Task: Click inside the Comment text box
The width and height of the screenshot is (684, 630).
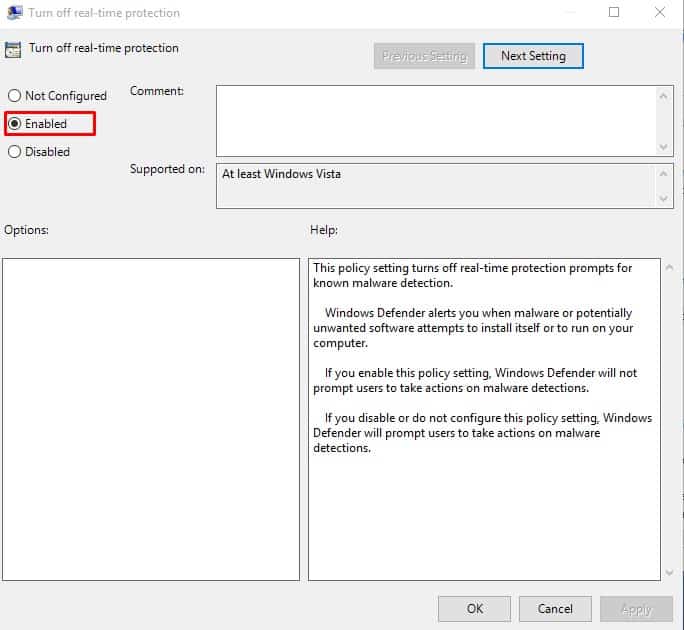Action: pyautogui.click(x=436, y=121)
